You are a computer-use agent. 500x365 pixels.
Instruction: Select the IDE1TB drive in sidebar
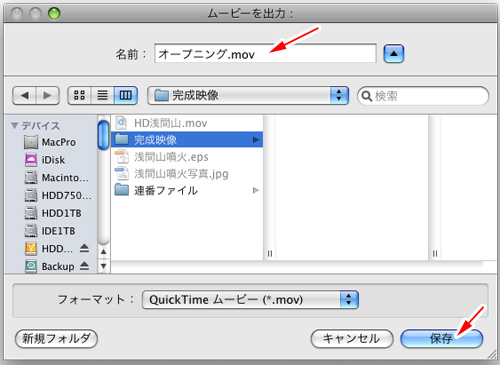[50, 231]
